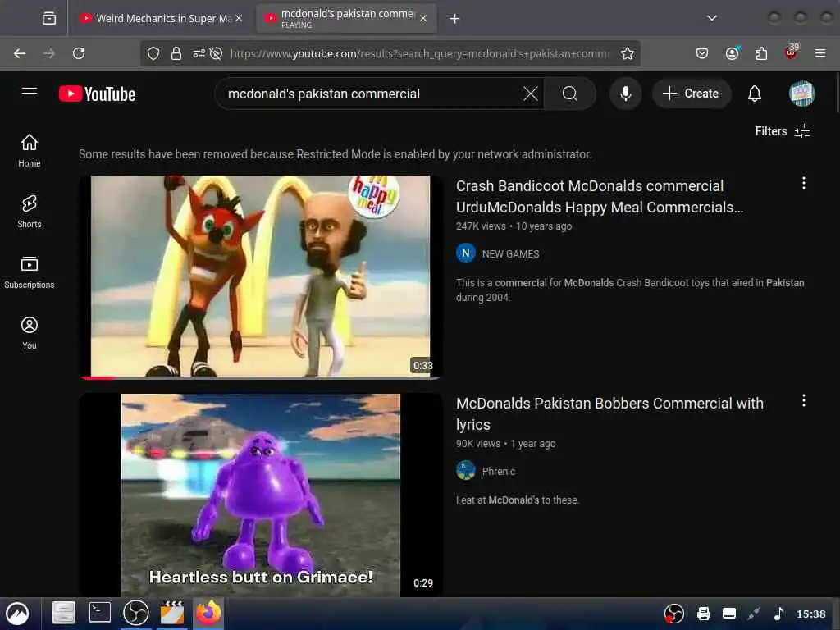Start voice search with the microphone
The height and width of the screenshot is (630, 840).
625,94
